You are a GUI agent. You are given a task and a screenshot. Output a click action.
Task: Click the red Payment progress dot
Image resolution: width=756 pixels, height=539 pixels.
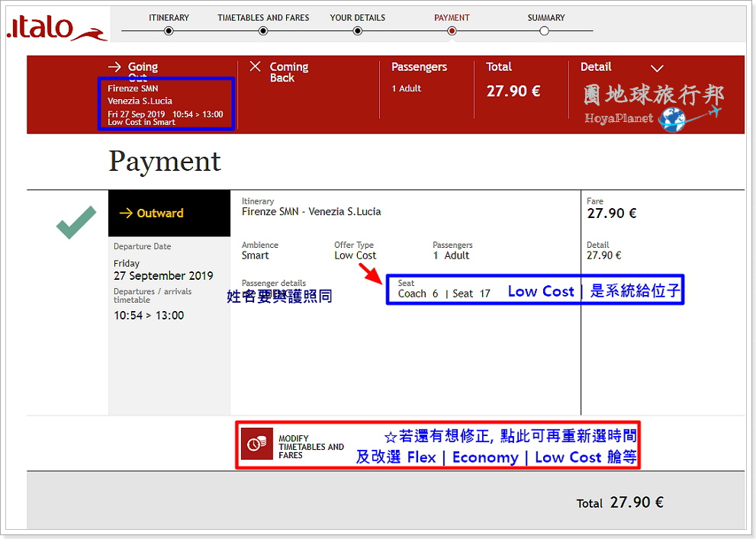point(452,30)
